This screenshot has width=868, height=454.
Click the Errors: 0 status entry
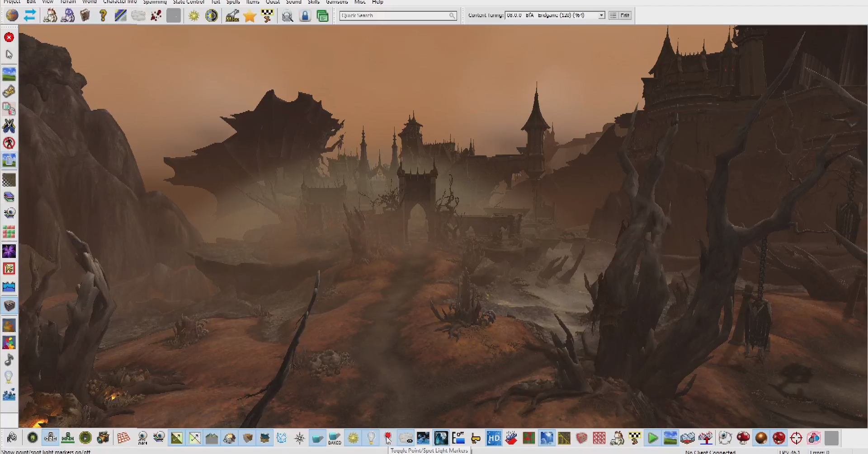coord(820,452)
